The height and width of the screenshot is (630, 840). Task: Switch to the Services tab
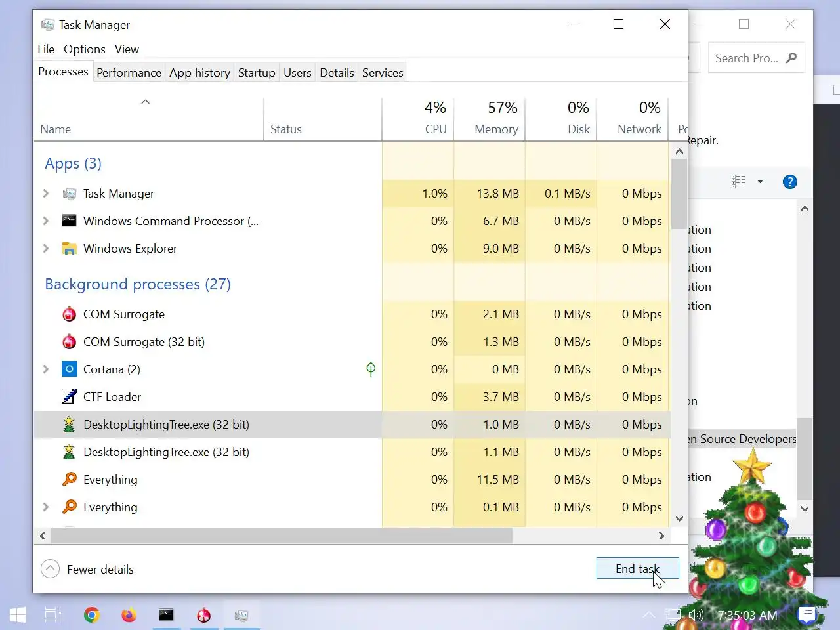coord(383,73)
